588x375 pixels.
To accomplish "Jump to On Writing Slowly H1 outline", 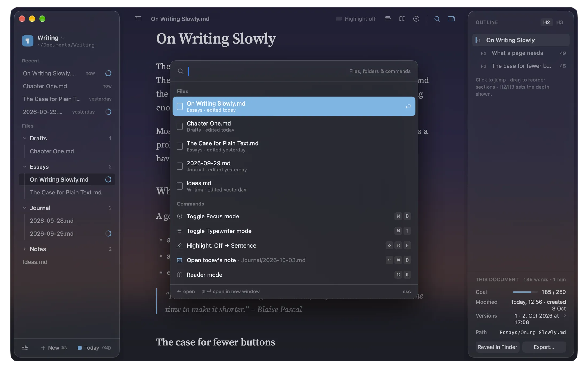I will [521, 40].
